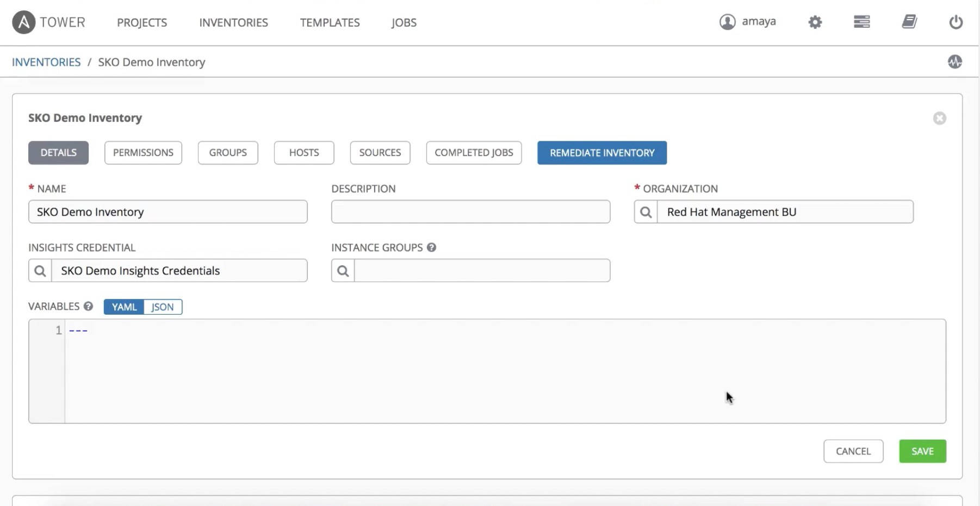Viewport: 980px width, 506px height.
Task: Open the user profile icon for amaya
Action: point(727,22)
